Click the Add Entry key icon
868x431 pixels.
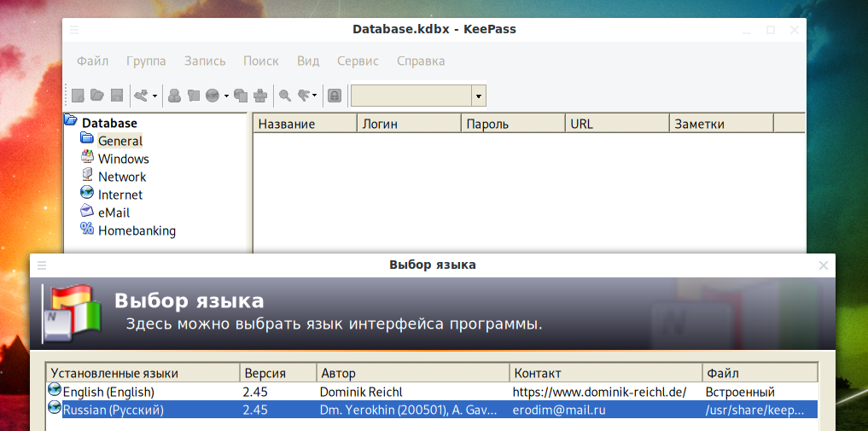(142, 96)
